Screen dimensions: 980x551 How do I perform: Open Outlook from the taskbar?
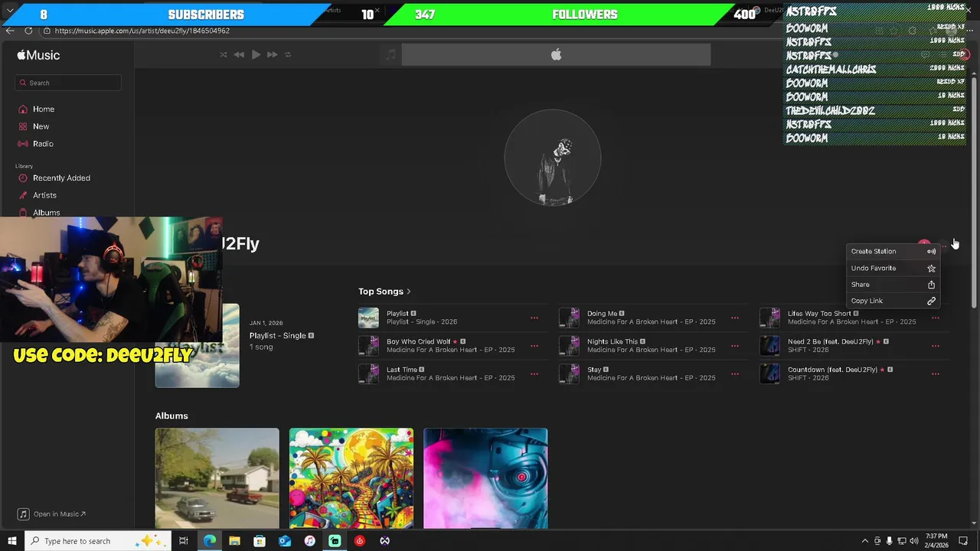coord(285,541)
